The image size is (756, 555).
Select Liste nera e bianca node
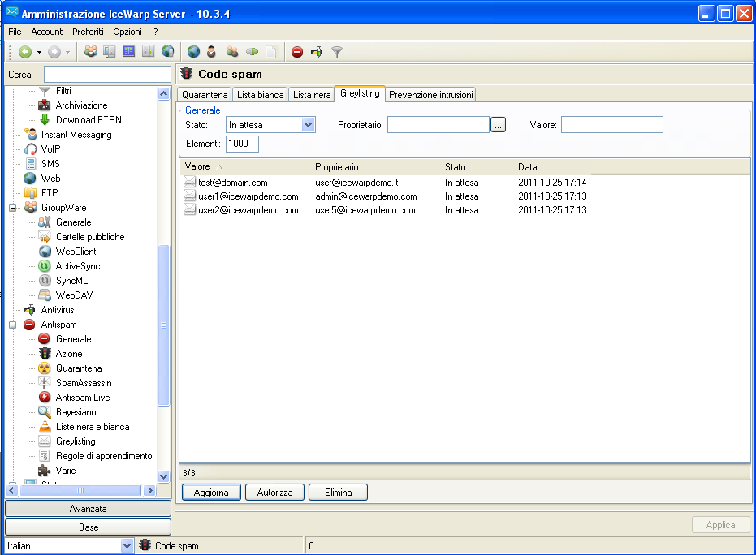(93, 427)
